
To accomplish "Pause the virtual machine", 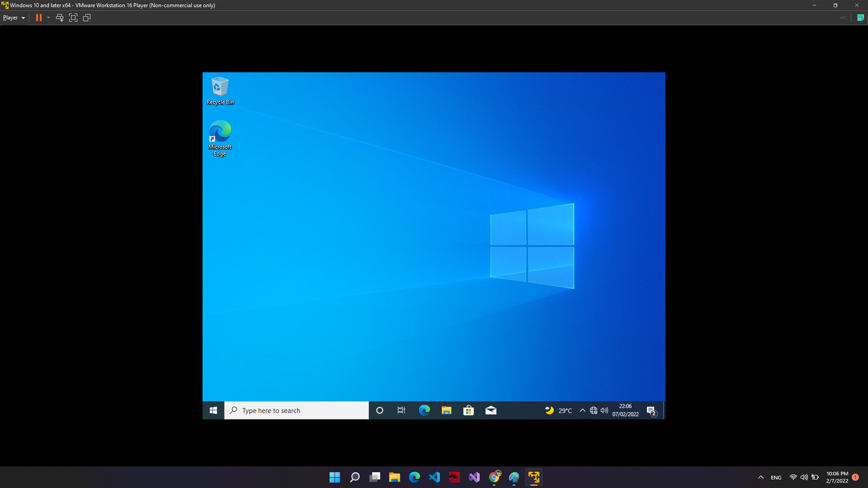I will 38,17.
